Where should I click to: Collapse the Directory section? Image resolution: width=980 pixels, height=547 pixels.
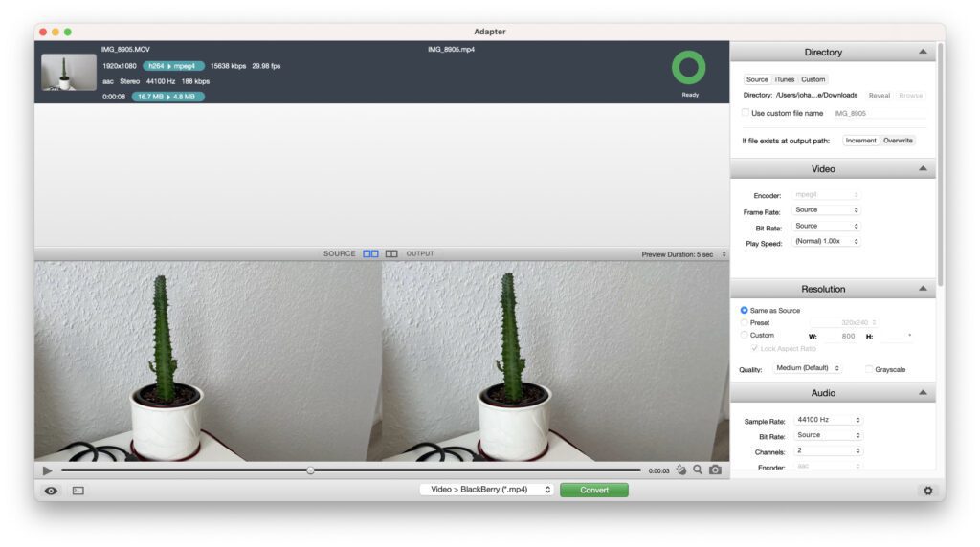[x=922, y=53]
